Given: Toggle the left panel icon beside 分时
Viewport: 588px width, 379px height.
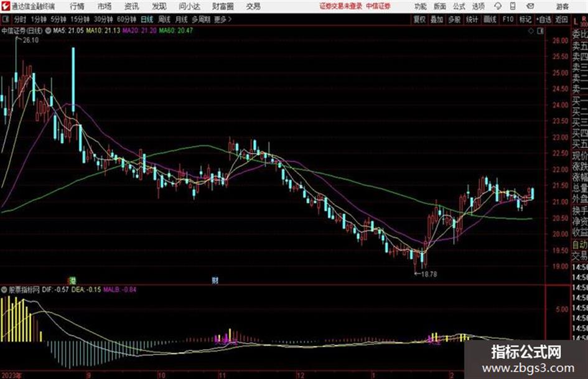Looking at the screenshot, I should [x=5, y=19].
